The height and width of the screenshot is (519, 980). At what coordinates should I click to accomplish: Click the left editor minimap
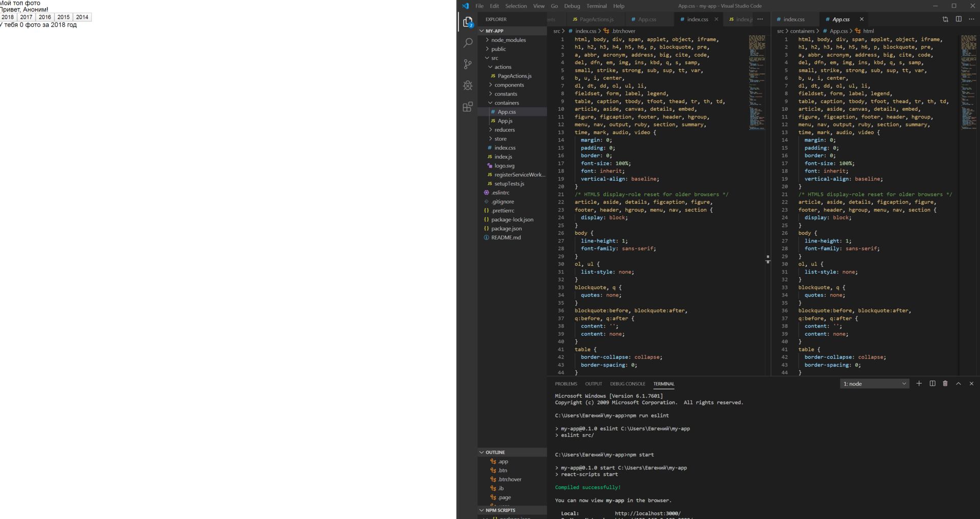point(757,82)
